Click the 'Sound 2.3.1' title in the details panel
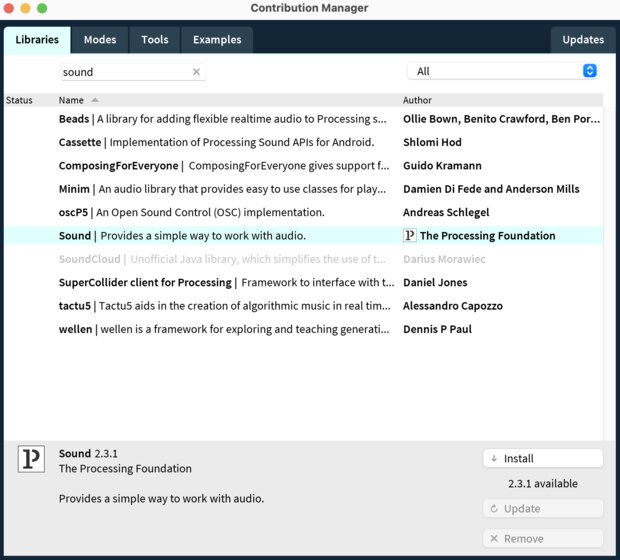The height and width of the screenshot is (560, 620). pos(88,454)
